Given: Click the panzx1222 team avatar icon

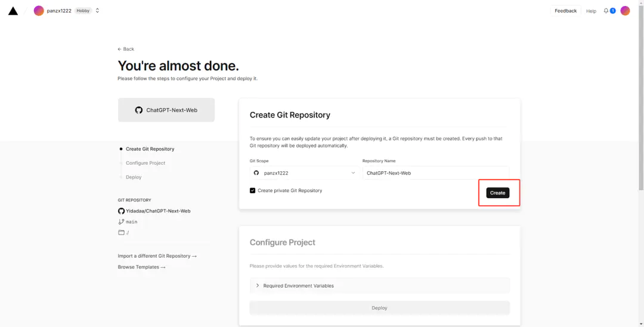Looking at the screenshot, I should click(39, 11).
